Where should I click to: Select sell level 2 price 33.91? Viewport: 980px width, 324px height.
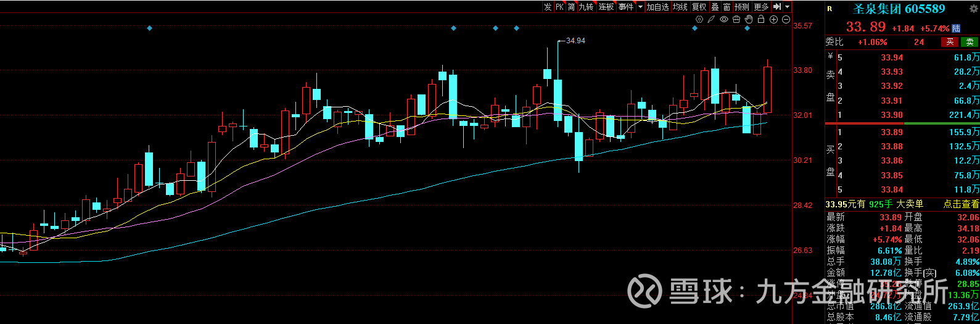click(x=891, y=101)
